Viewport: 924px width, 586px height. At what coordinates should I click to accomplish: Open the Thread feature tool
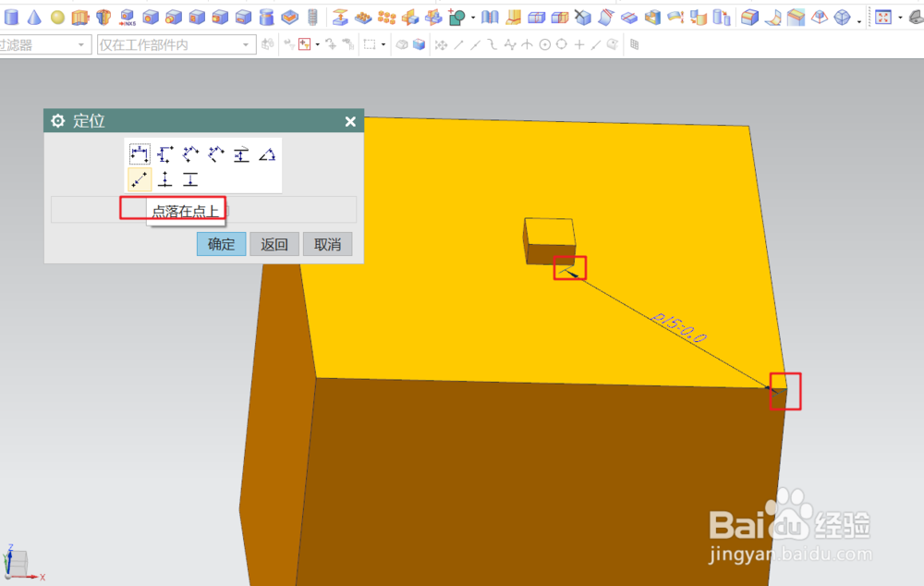312,17
